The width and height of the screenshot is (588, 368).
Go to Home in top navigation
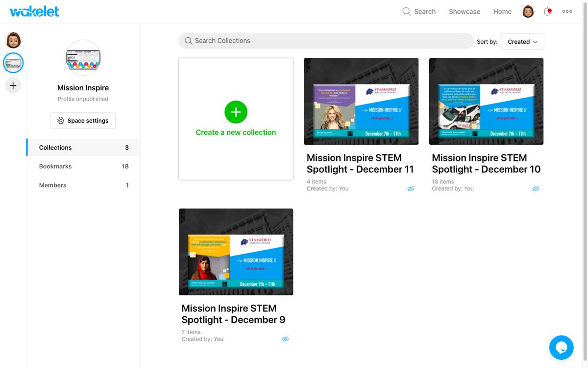(x=502, y=11)
